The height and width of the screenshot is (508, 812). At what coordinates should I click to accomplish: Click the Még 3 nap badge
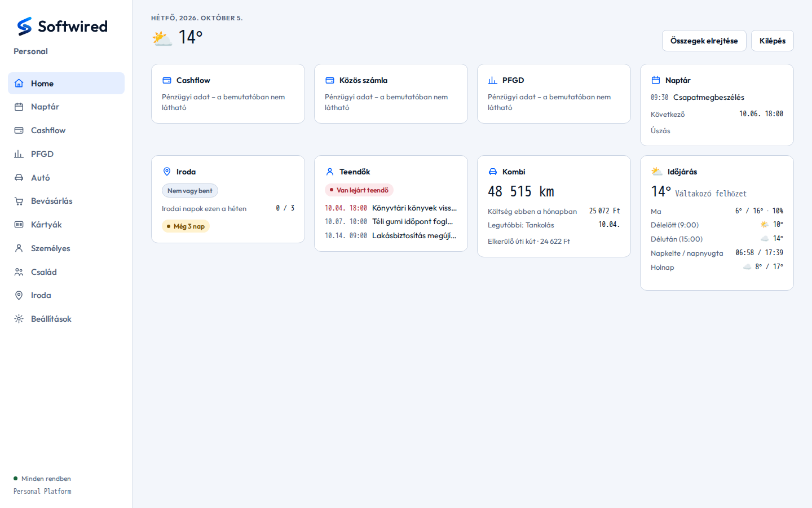click(x=186, y=226)
